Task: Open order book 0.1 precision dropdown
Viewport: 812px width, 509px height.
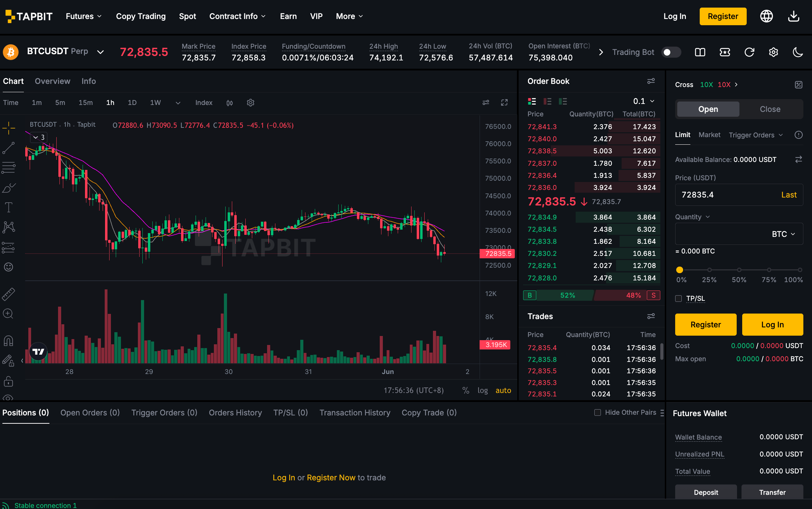Action: coord(644,101)
